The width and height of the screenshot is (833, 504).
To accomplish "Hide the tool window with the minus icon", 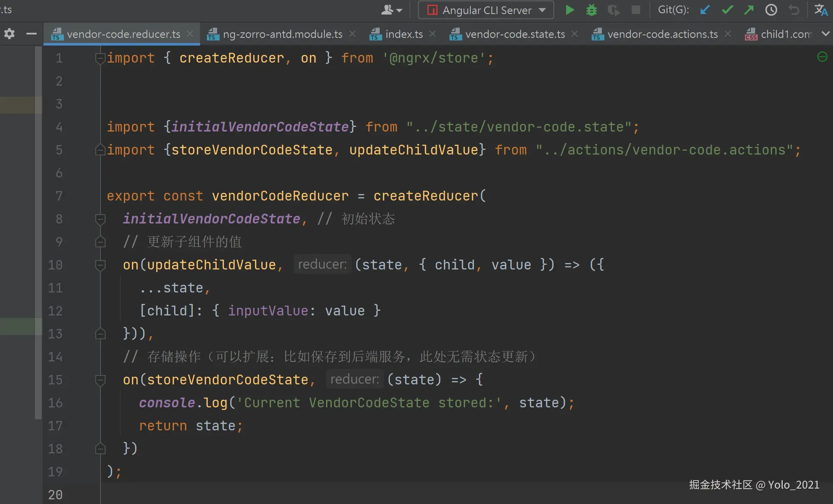I will coord(31,34).
